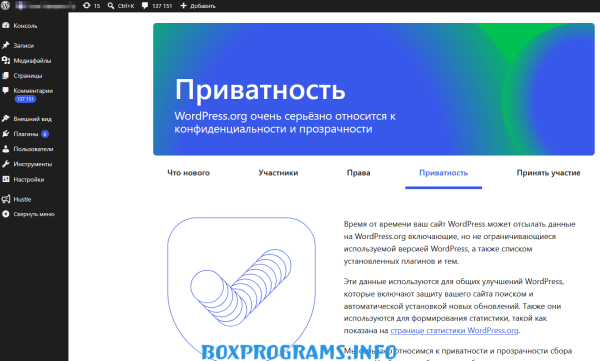Open the Внешний вид menu
600x361 pixels.
tap(34, 119)
